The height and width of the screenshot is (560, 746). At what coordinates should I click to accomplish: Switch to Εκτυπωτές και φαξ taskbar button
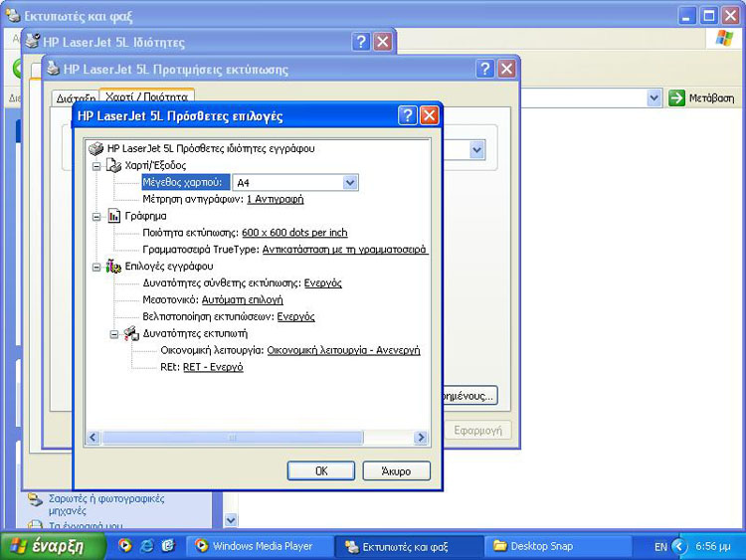click(407, 546)
